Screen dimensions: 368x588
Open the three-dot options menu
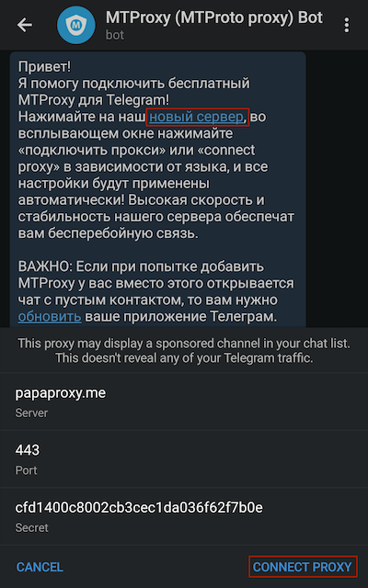(x=346, y=25)
